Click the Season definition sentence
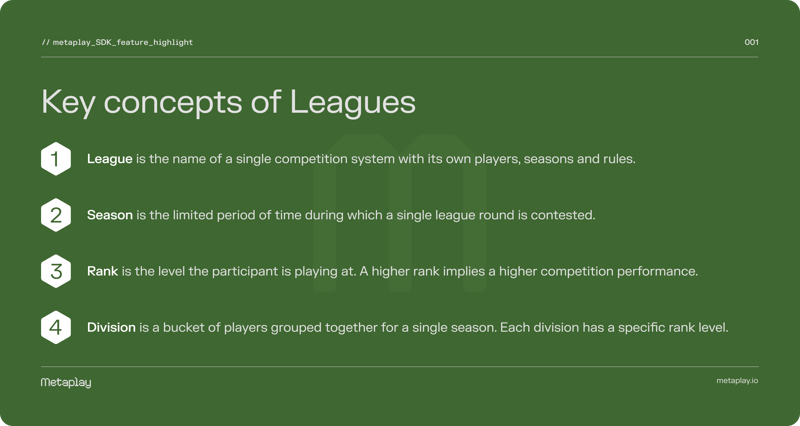The height and width of the screenshot is (426, 800). (341, 215)
